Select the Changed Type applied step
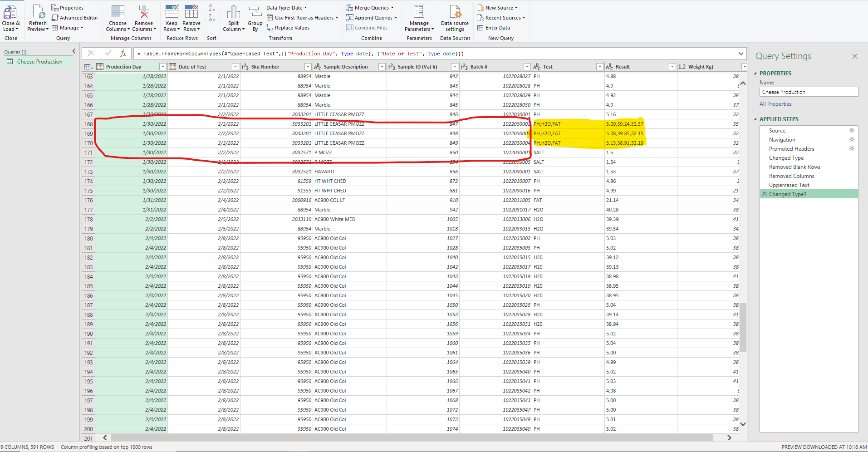The height and width of the screenshot is (452, 868). pos(786,158)
